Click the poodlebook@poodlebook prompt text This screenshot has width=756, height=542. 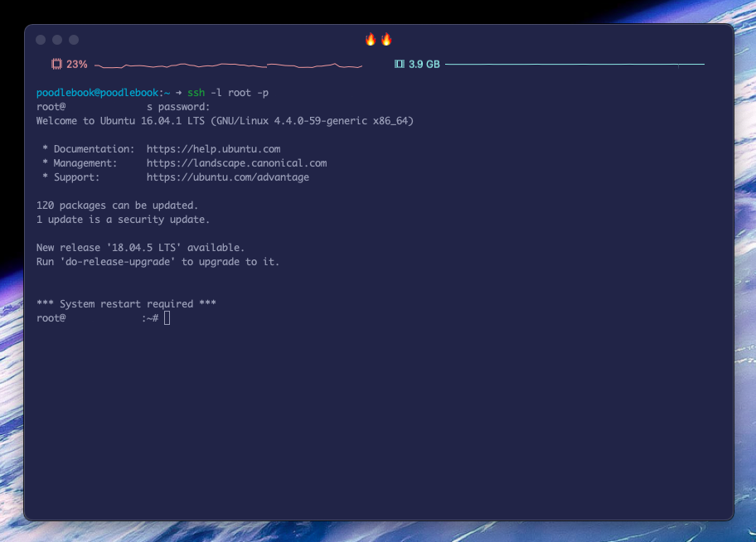click(97, 93)
